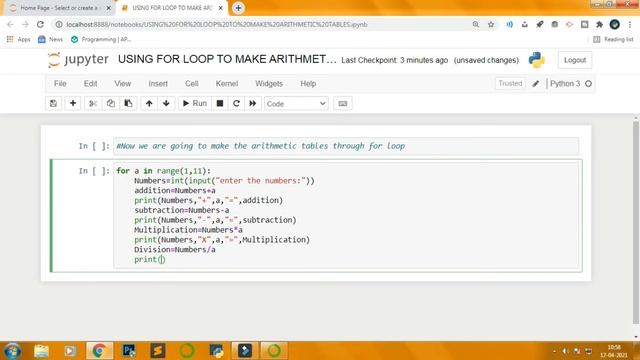Open the cell type Code dropdown
Screen dimensions: 640x360
coord(296,104)
